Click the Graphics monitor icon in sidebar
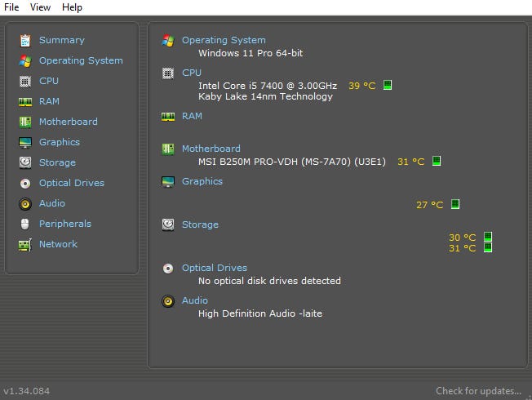This screenshot has width=532, height=400. [x=25, y=143]
